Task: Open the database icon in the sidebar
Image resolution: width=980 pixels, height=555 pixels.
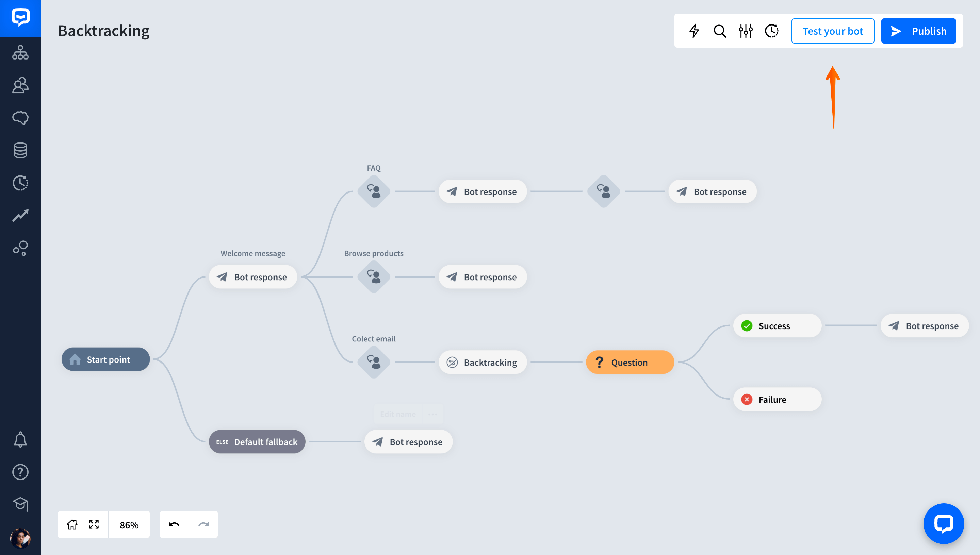Action: tap(20, 150)
